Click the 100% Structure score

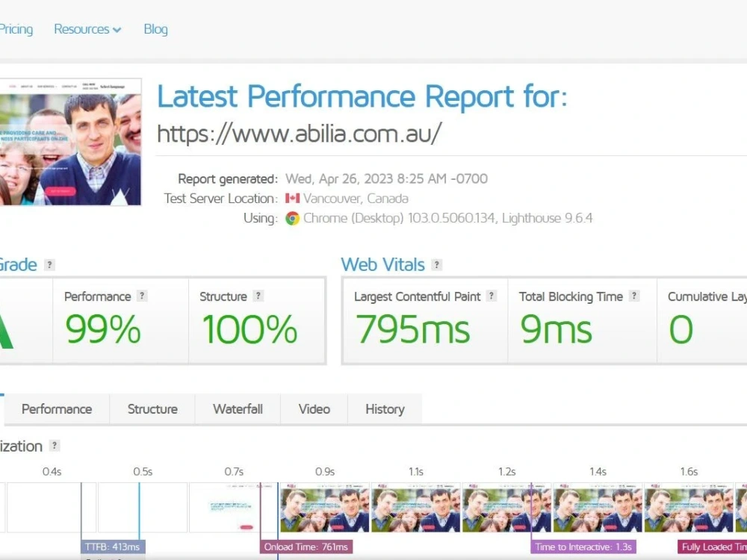(249, 329)
